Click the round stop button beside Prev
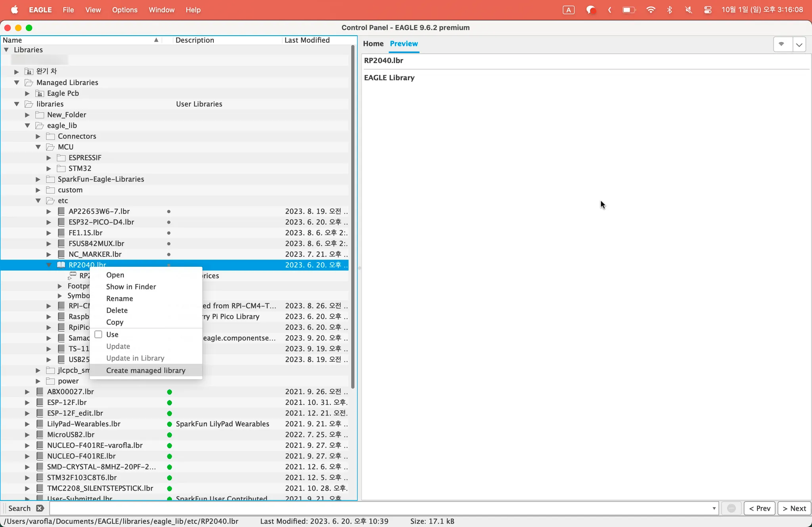The image size is (812, 527). 732,508
